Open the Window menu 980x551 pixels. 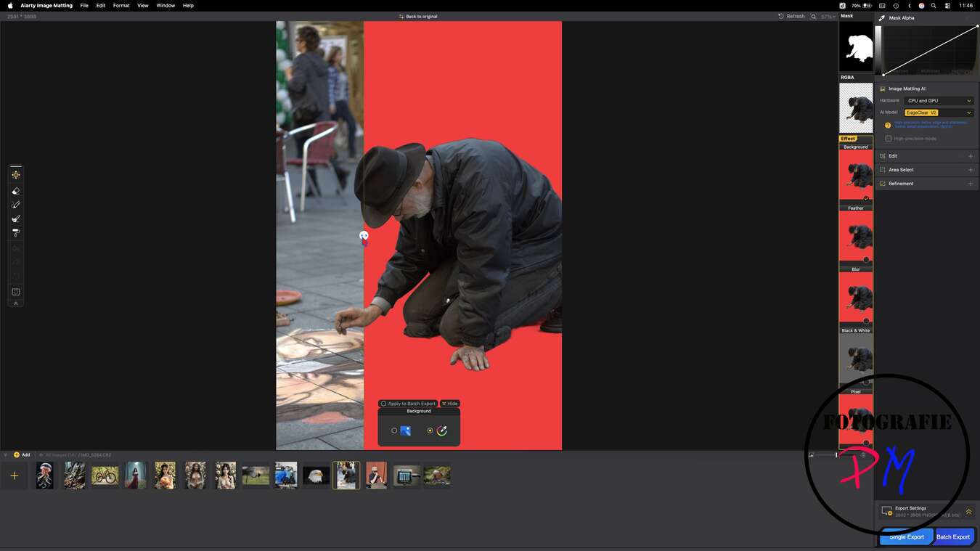pos(166,5)
